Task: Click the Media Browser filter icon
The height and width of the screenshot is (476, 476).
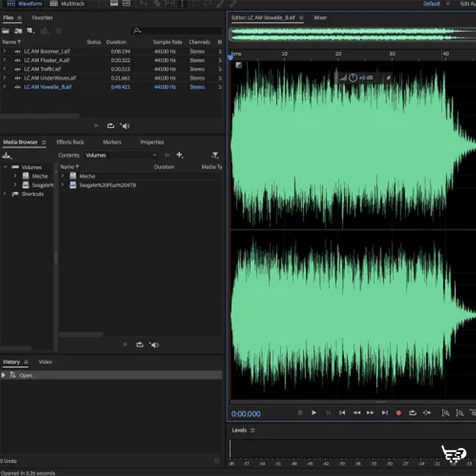Action: click(x=215, y=155)
